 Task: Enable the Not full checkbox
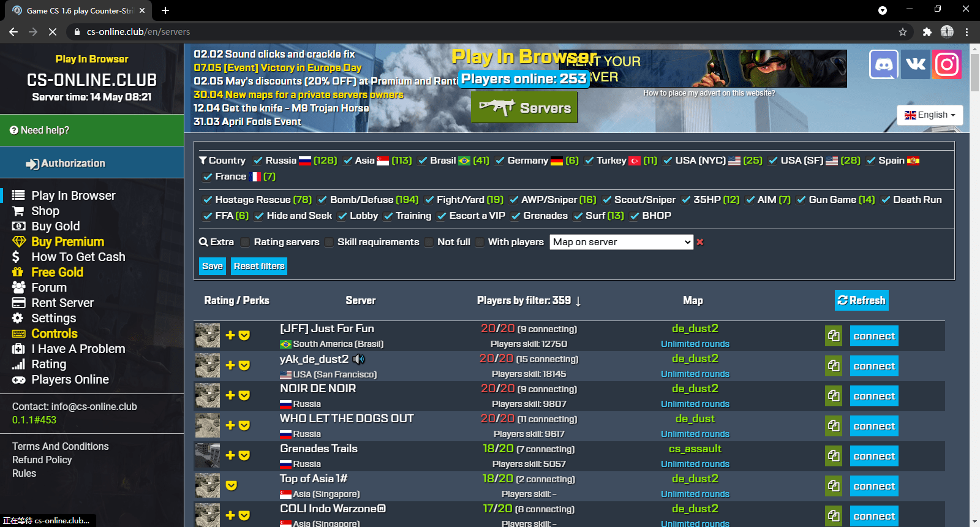tap(429, 242)
